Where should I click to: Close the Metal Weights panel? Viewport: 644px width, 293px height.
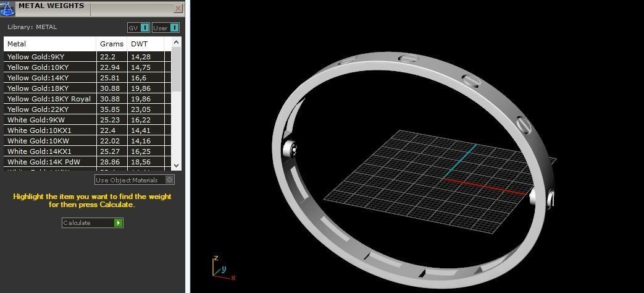point(178,8)
